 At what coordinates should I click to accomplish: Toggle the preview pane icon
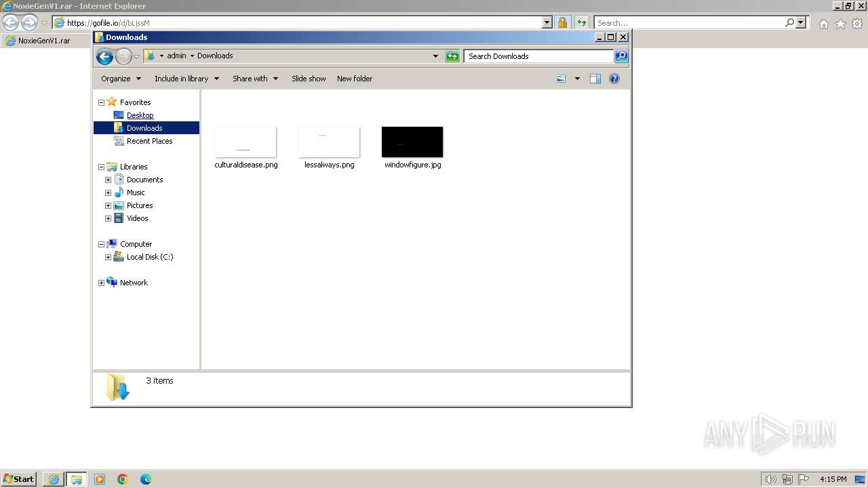click(x=595, y=79)
